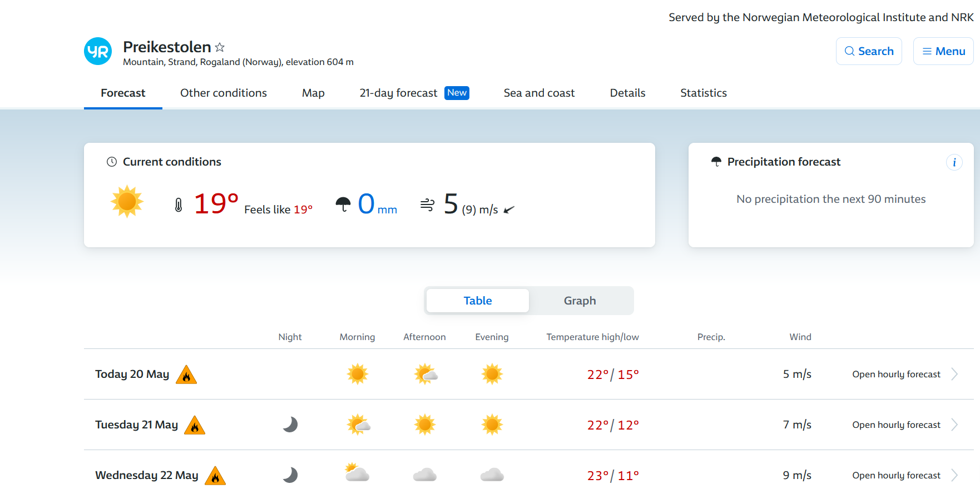Open the Other conditions tab
The width and height of the screenshot is (980, 499).
(x=223, y=93)
